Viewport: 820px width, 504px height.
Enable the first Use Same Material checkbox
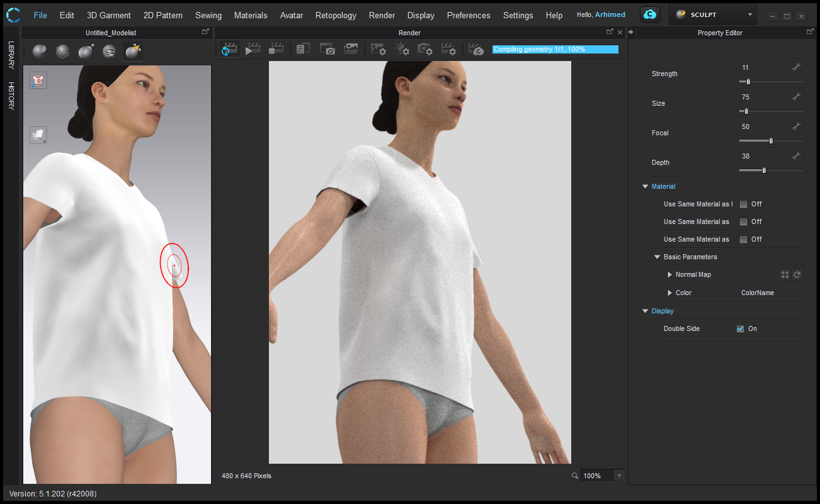click(x=743, y=204)
